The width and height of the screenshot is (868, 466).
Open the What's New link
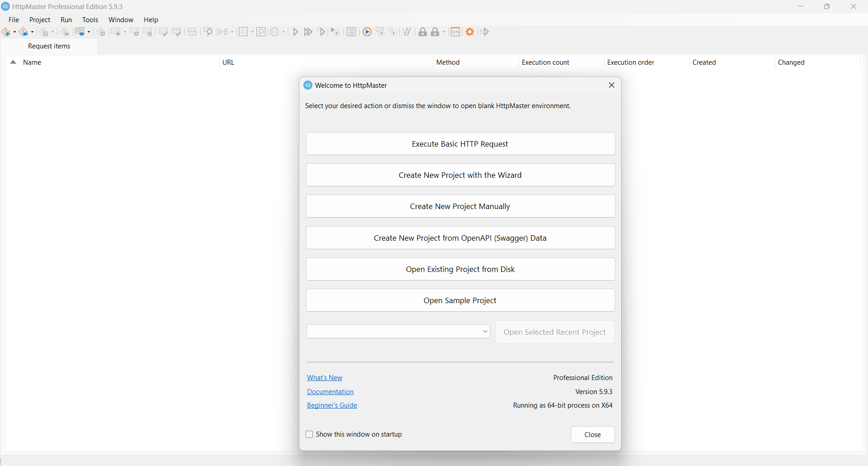click(x=325, y=378)
